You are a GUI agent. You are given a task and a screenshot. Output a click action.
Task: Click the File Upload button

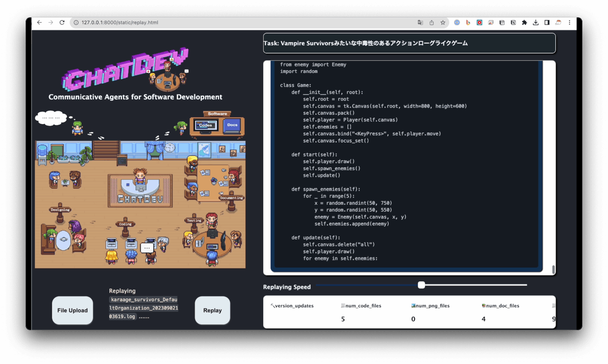[x=73, y=310]
